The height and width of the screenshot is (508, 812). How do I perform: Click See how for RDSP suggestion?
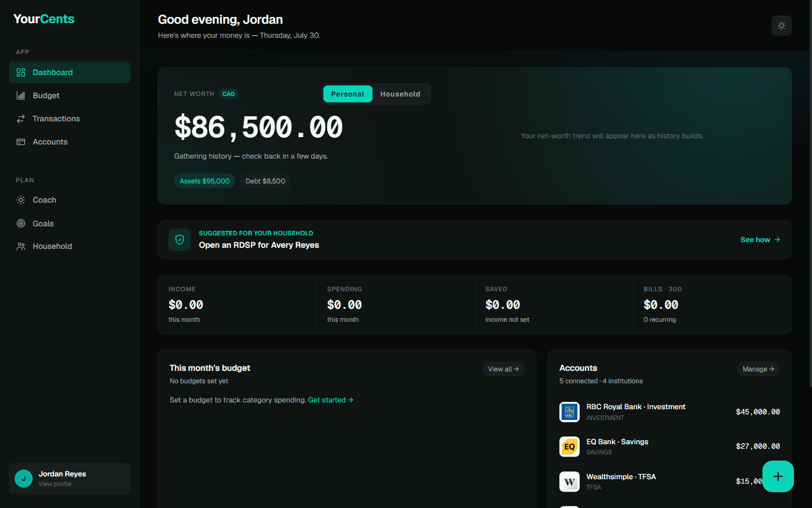click(x=760, y=239)
